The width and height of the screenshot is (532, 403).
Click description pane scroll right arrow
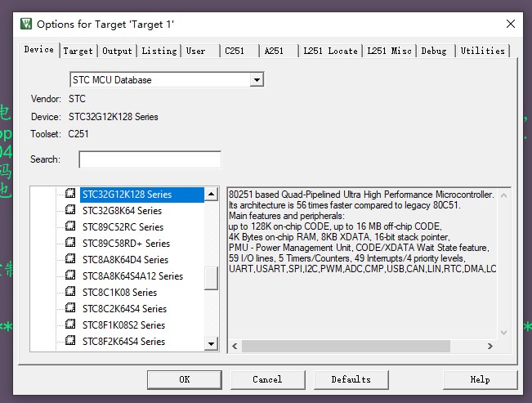[490, 347]
